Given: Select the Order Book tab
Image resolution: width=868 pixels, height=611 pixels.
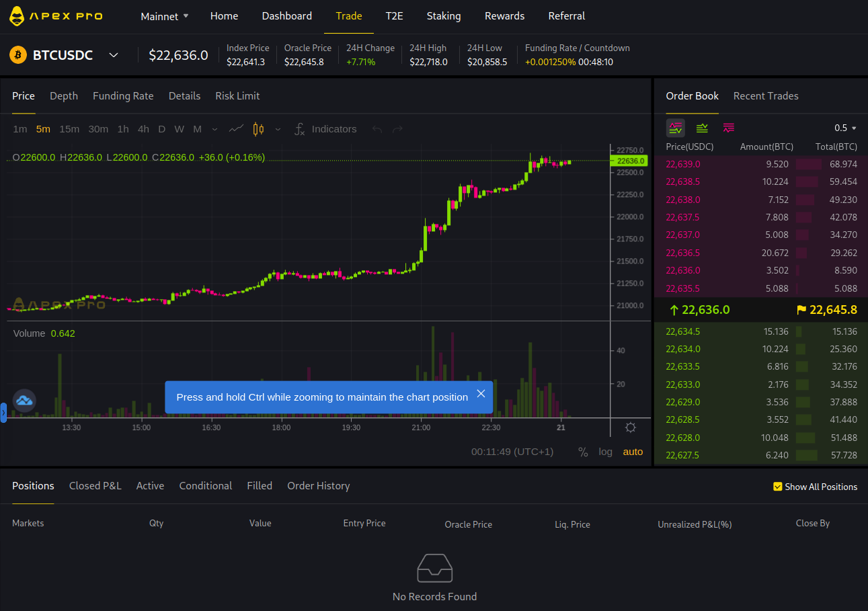Looking at the screenshot, I should coord(693,96).
